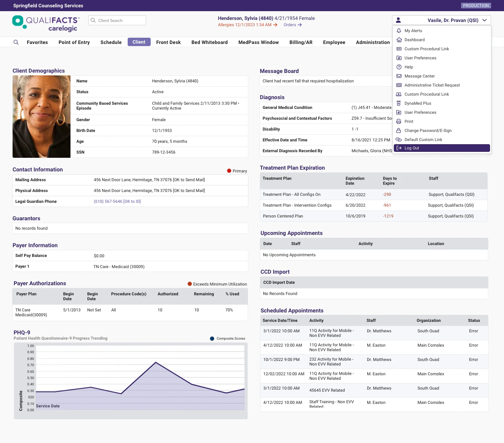Toggle the Primary indicator in Contact Information

click(x=237, y=171)
